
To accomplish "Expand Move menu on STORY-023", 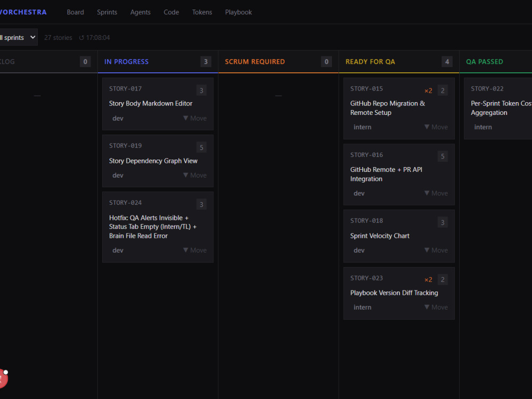I will [x=436, y=307].
